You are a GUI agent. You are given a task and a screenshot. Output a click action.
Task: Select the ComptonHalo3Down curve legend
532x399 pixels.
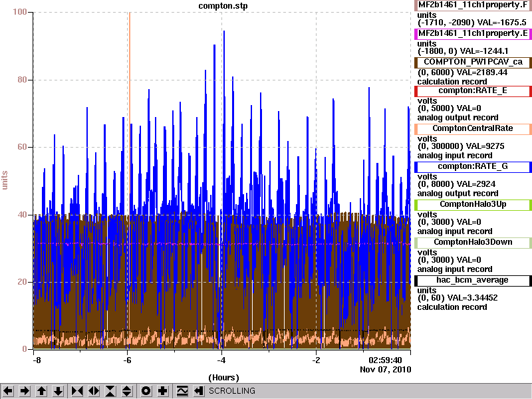(x=473, y=242)
